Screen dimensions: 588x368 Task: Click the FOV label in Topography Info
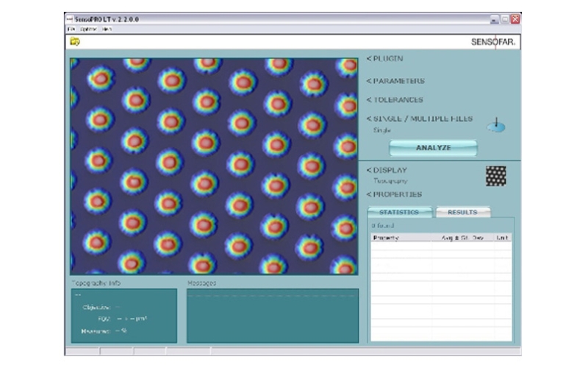click(104, 319)
